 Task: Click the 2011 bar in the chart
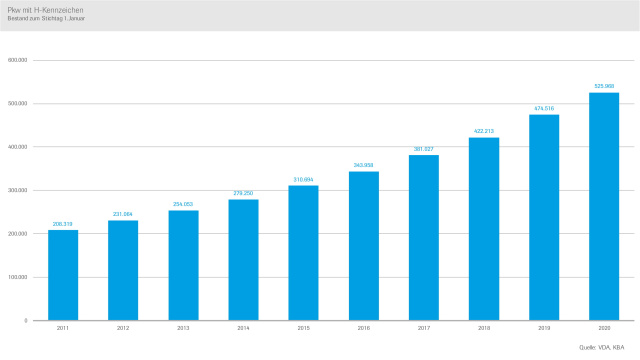pos(63,275)
